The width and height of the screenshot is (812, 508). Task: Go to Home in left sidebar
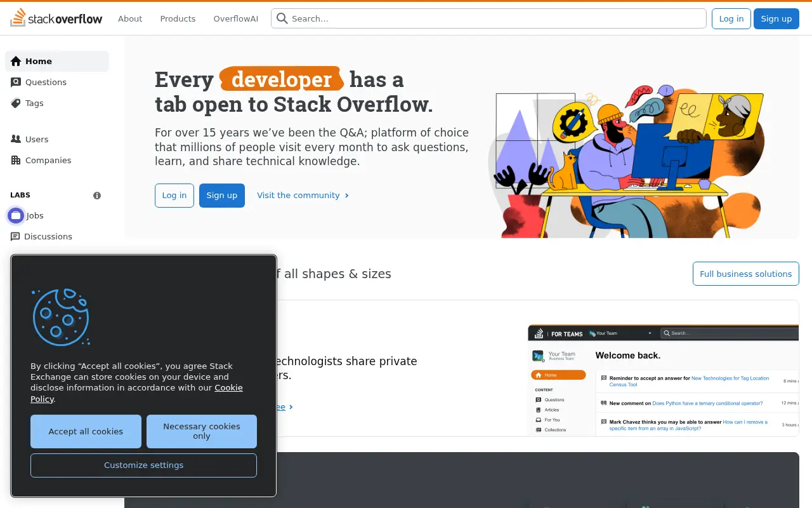57,62
